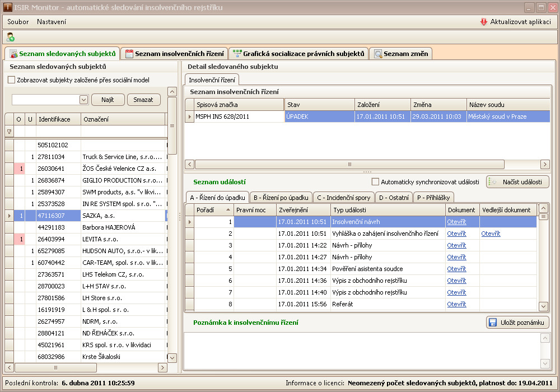
Task: Click the Seznam změn tab magnifier icon
Action: [379, 54]
